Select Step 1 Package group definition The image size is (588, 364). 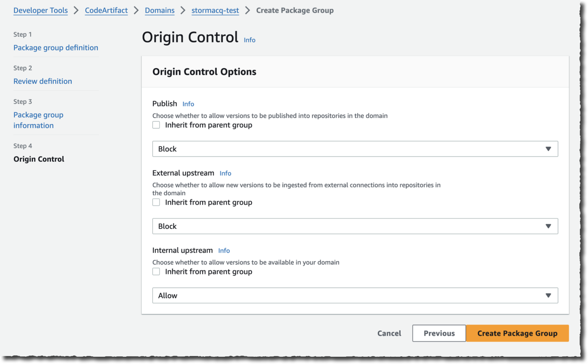[x=56, y=47]
